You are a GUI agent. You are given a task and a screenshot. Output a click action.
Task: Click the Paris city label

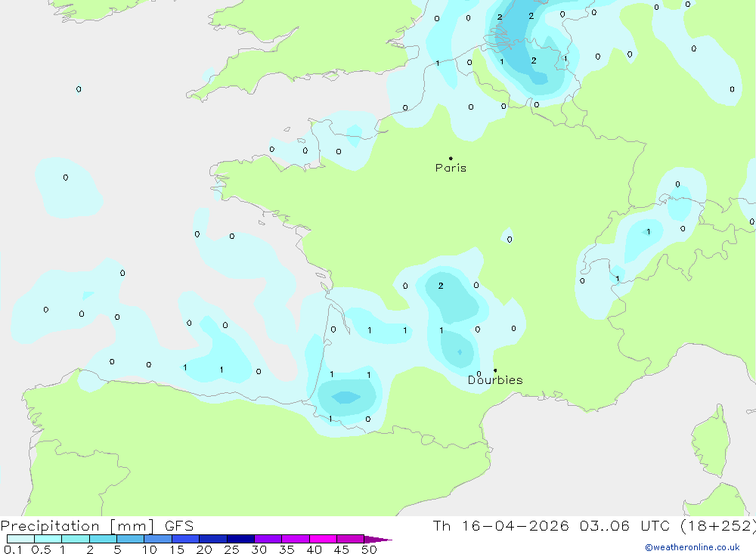pos(451,168)
